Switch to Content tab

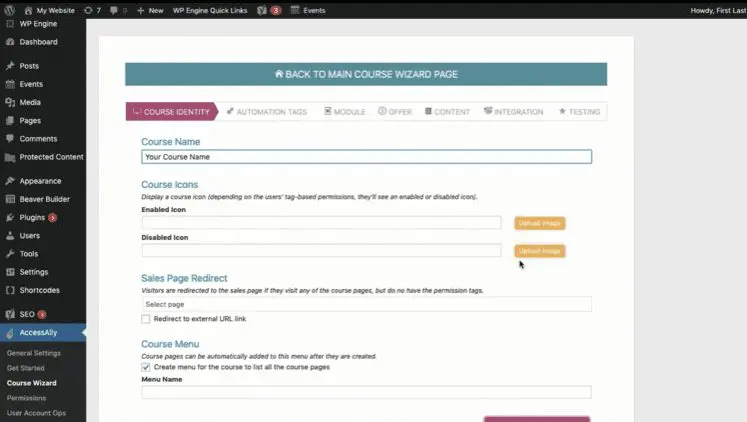point(447,111)
